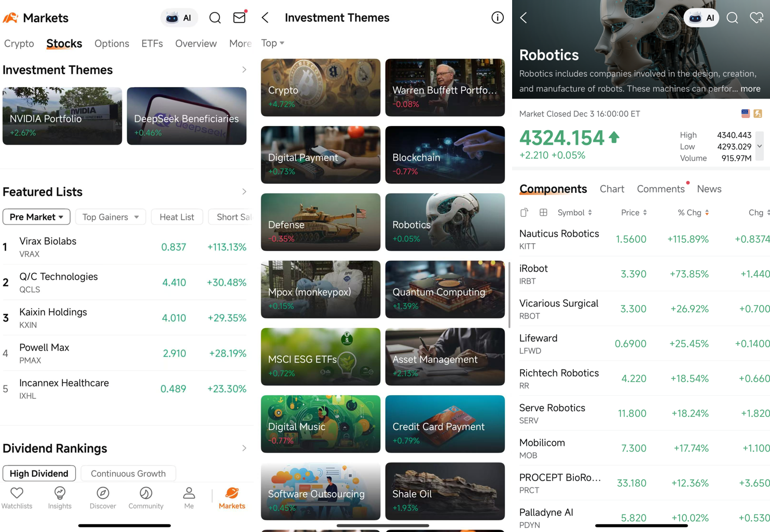The image size is (770, 532).
Task: Tap the Markets logo icon
Action: click(10, 18)
